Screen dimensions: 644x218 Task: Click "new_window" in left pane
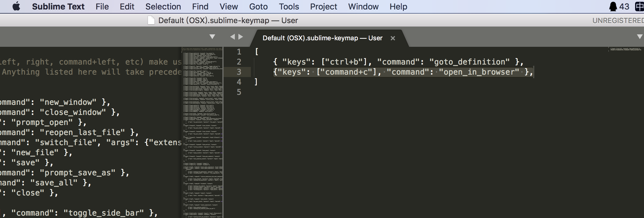68,102
